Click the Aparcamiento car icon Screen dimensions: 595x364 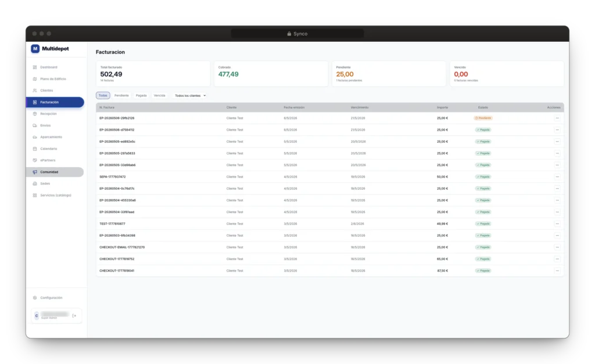tap(35, 137)
